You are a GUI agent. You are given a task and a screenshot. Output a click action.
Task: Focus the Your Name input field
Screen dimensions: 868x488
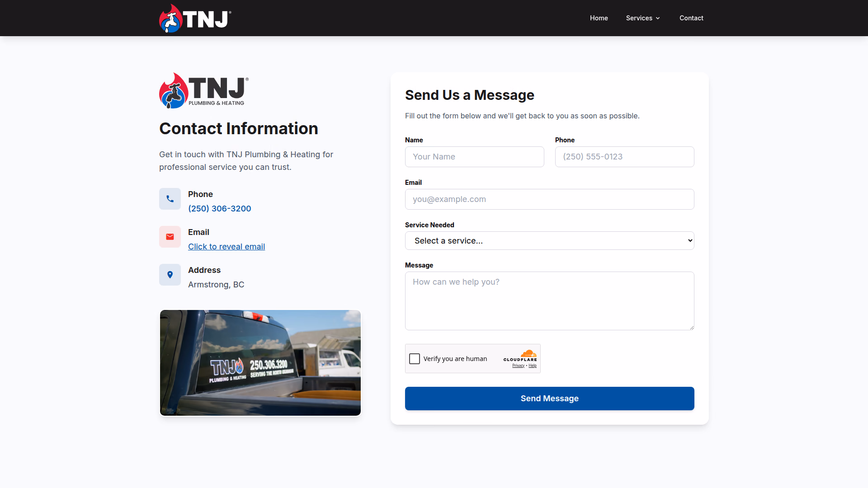pos(475,157)
